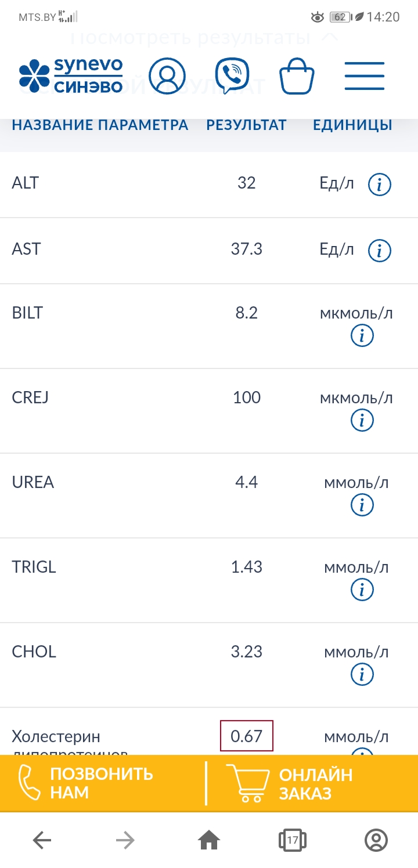Go back with the browser back arrow
The image size is (418, 868).
coord(42,840)
